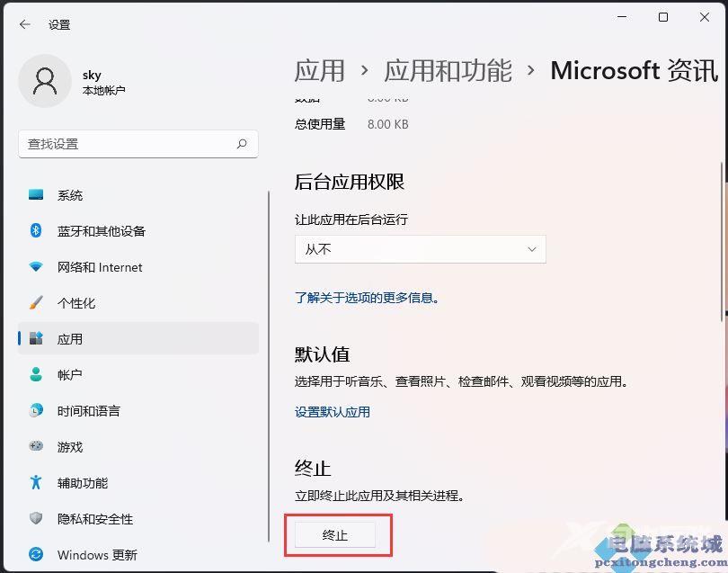Image resolution: width=728 pixels, height=573 pixels.
Task: Click the 个性化 paintbrush icon
Action: coord(36,302)
